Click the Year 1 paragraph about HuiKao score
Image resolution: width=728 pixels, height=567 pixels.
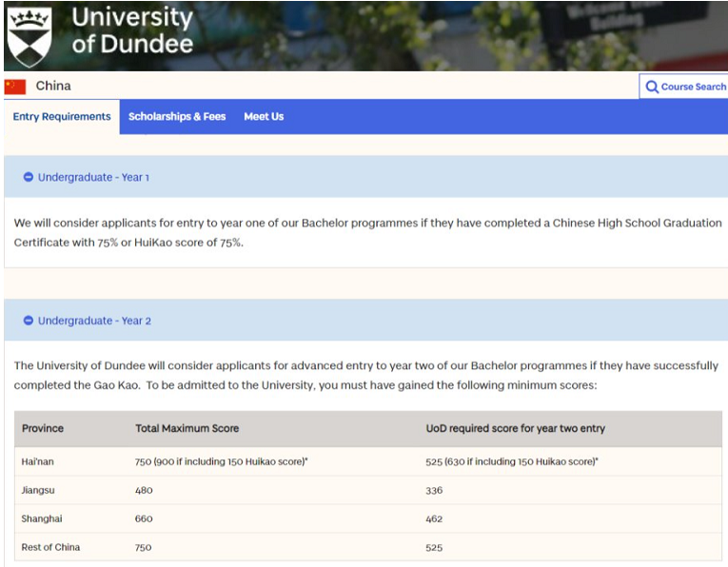[367, 232]
